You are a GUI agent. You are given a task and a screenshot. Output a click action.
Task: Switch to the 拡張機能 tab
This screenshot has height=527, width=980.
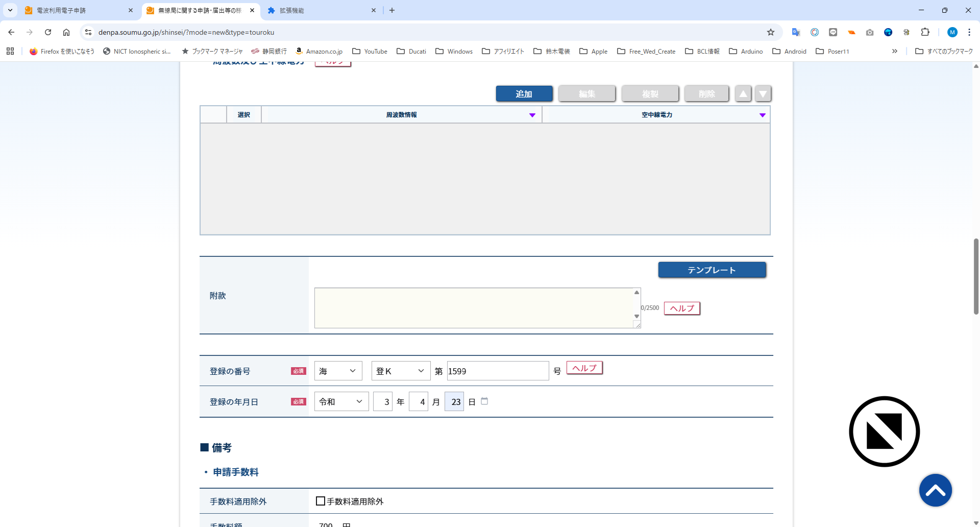click(x=319, y=10)
